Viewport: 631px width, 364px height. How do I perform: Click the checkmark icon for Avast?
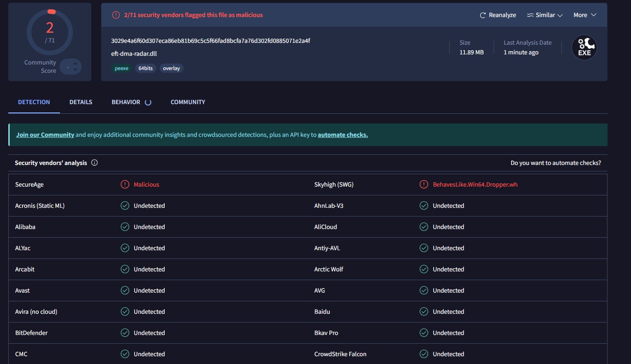coord(125,290)
